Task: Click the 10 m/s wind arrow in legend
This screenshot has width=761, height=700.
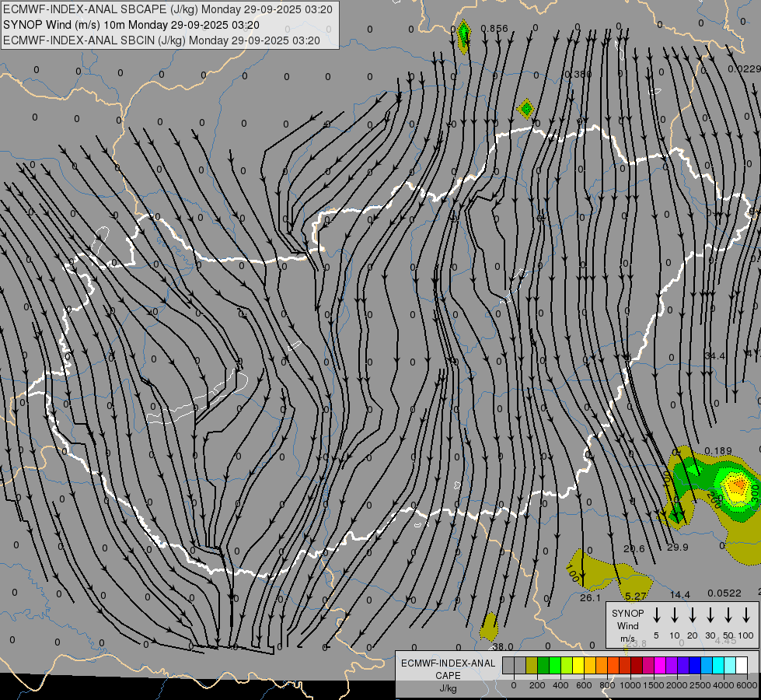Action: pos(675,615)
